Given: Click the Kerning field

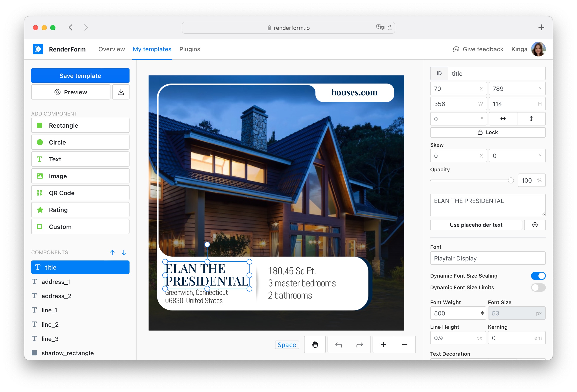Looking at the screenshot, I should [x=517, y=338].
